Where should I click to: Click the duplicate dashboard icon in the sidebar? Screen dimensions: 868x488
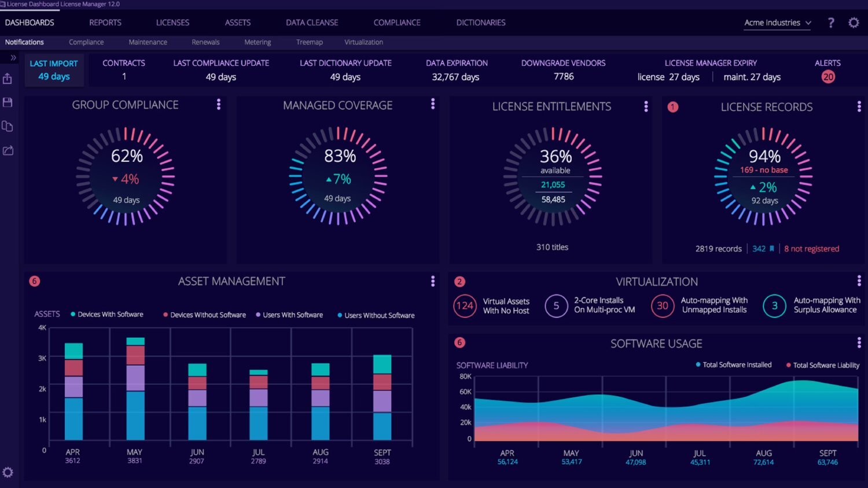(x=8, y=126)
